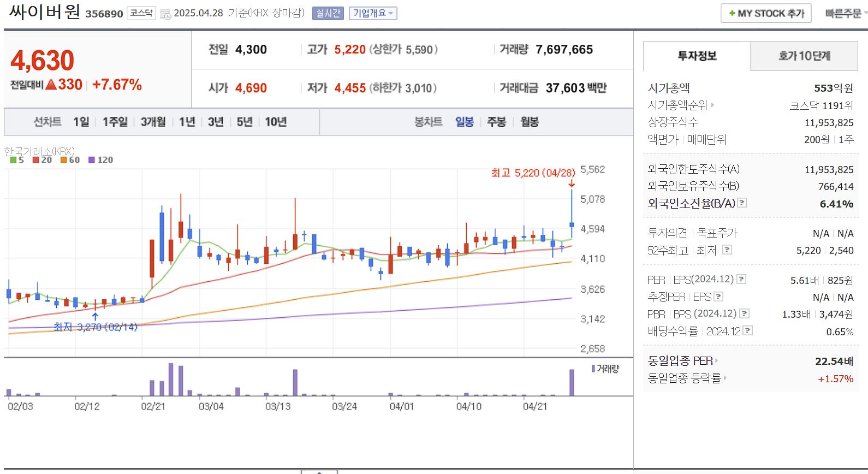Click the 배당수익률 value 0.65%

tap(840, 331)
